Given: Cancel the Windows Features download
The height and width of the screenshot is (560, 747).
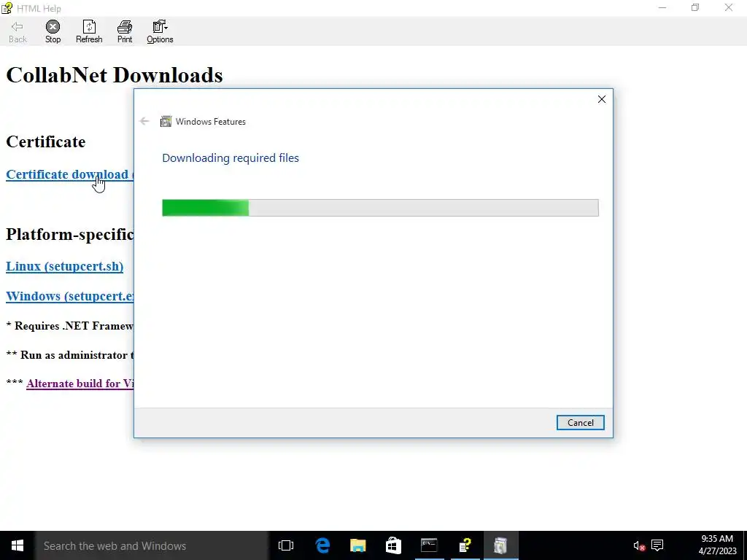Looking at the screenshot, I should 580,423.
